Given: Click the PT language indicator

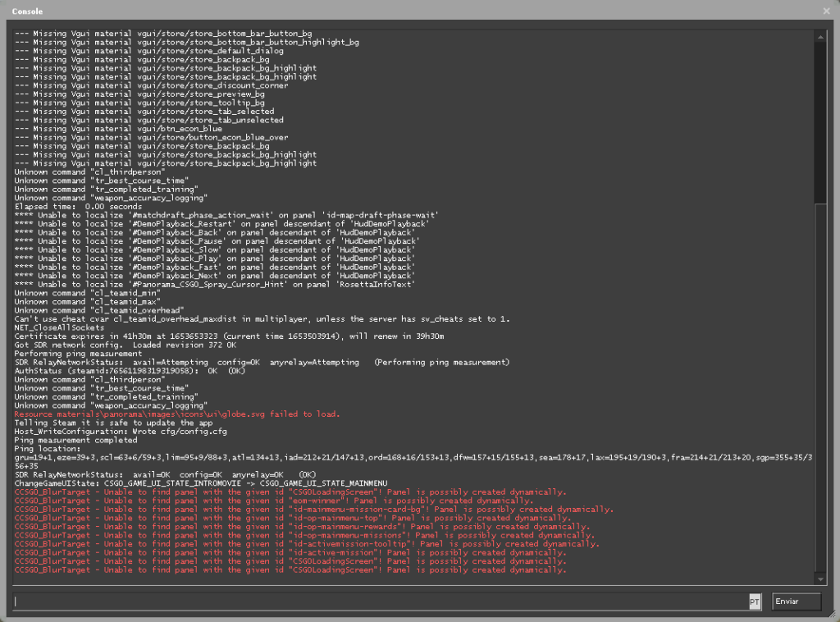Looking at the screenshot, I should pos(755,602).
